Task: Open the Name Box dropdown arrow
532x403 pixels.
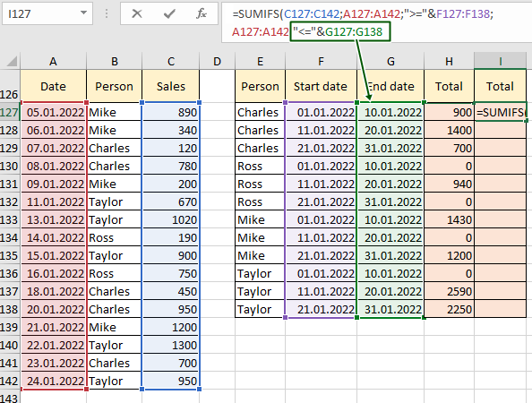Action: pos(83,13)
